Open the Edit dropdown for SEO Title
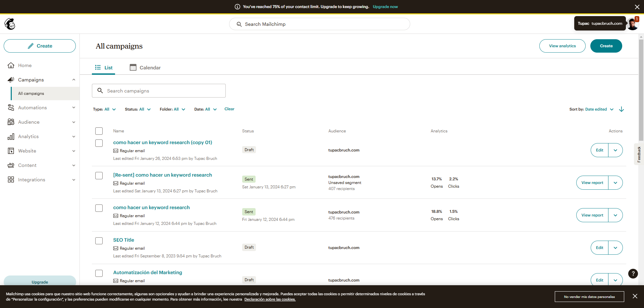Image resolution: width=644 pixels, height=308 pixels. point(615,247)
